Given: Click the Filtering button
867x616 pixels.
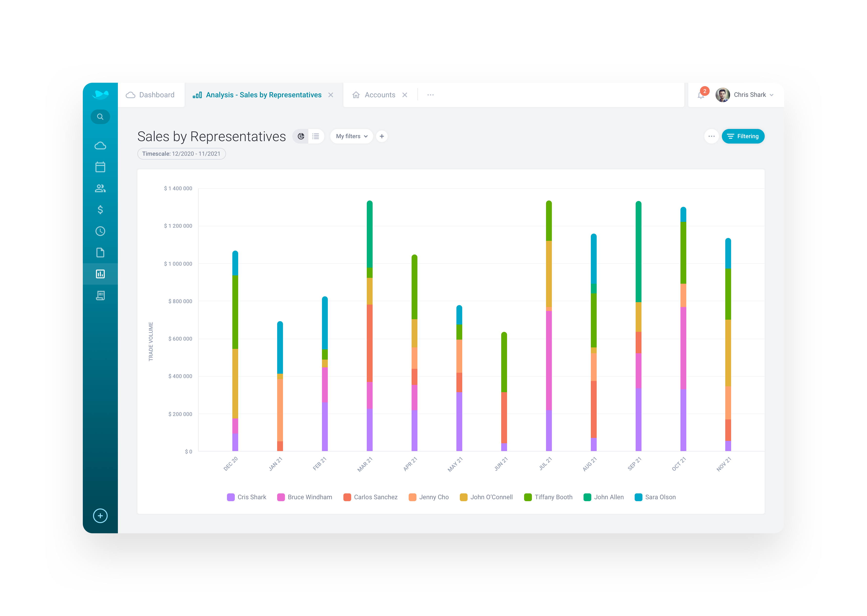Looking at the screenshot, I should (743, 136).
